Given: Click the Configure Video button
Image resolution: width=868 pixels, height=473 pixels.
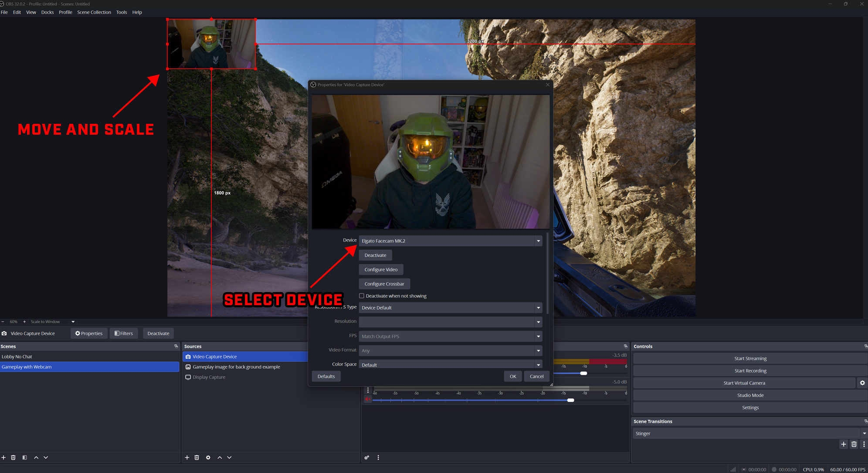Looking at the screenshot, I should point(381,269).
